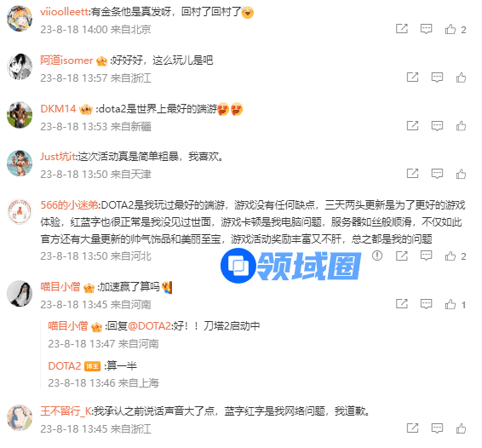
Task: Open viioolleett's user profile
Action: tap(64, 12)
